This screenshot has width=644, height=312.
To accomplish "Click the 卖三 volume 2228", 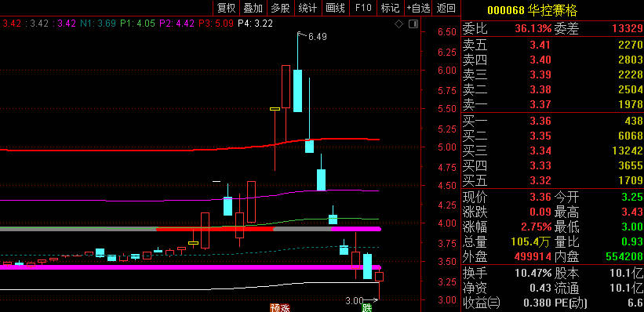I will click(x=631, y=74).
